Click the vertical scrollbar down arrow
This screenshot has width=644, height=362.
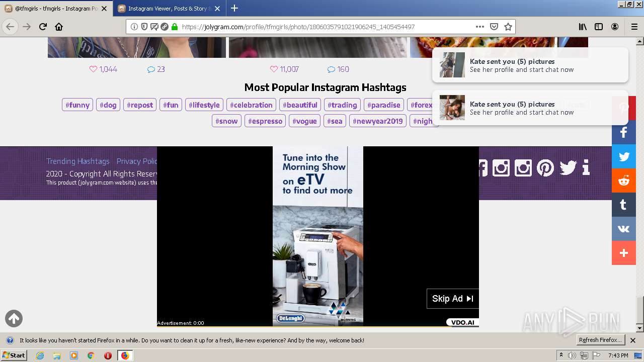[640, 328]
